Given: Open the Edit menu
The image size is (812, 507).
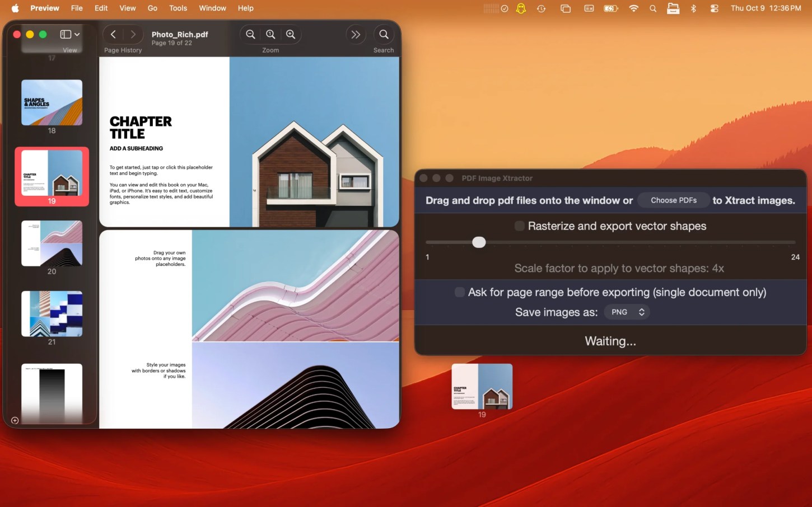Looking at the screenshot, I should [101, 8].
